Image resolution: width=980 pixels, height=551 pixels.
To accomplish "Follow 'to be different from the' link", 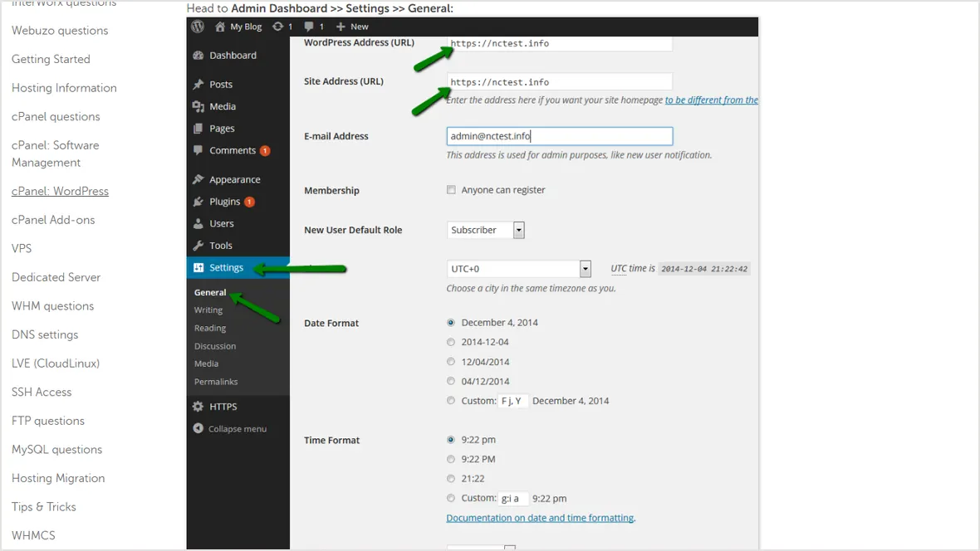I will coord(711,100).
